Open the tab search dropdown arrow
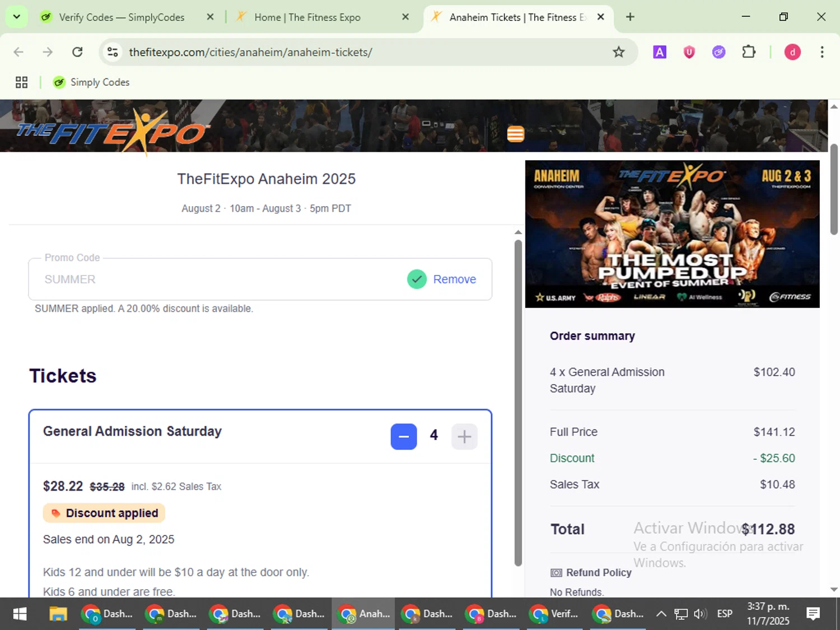 (x=17, y=17)
